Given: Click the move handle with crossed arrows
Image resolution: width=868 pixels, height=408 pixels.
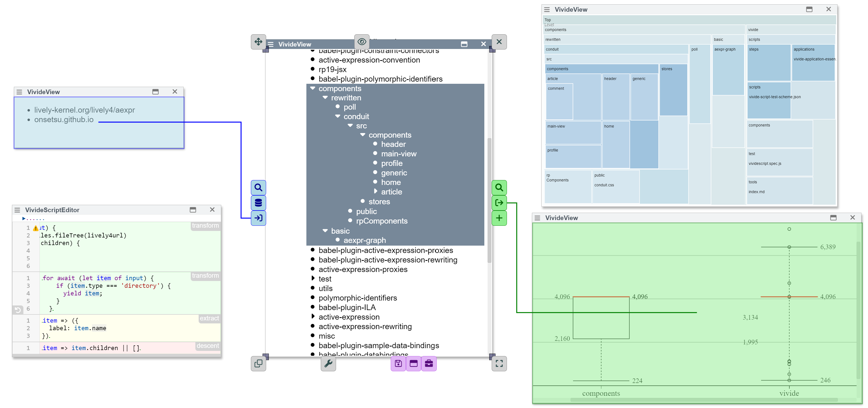Looking at the screenshot, I should pos(258,42).
